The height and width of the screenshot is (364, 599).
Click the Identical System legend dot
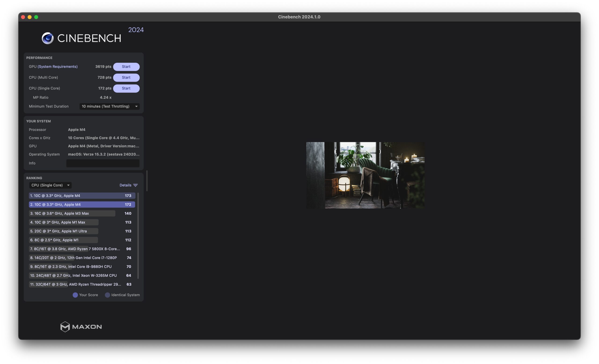107,295
